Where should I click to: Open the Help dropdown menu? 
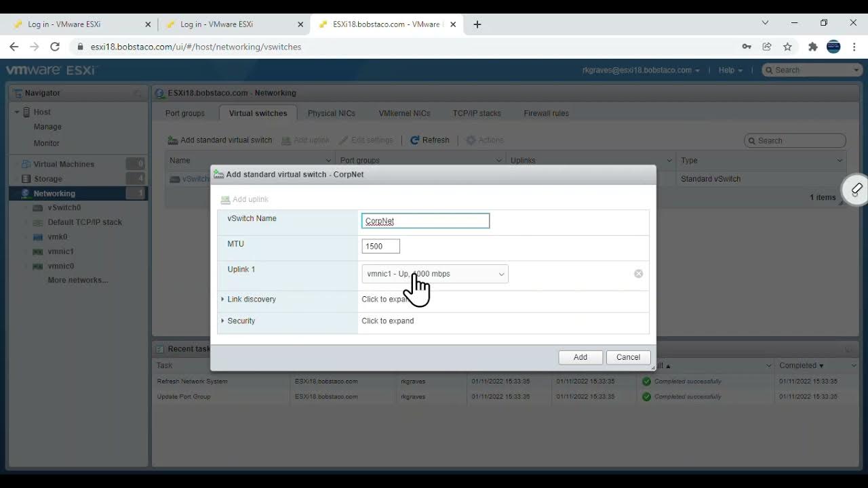click(730, 70)
